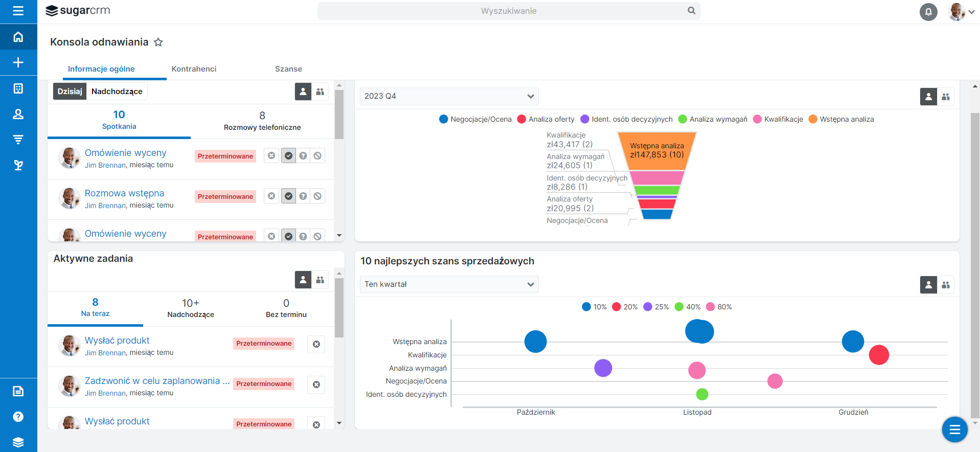Toggle team view in Aktywne zadania
980x452 pixels.
click(320, 280)
